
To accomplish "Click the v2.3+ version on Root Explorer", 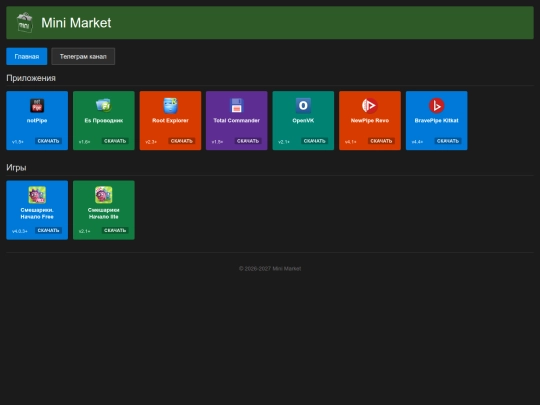I will coord(151,142).
